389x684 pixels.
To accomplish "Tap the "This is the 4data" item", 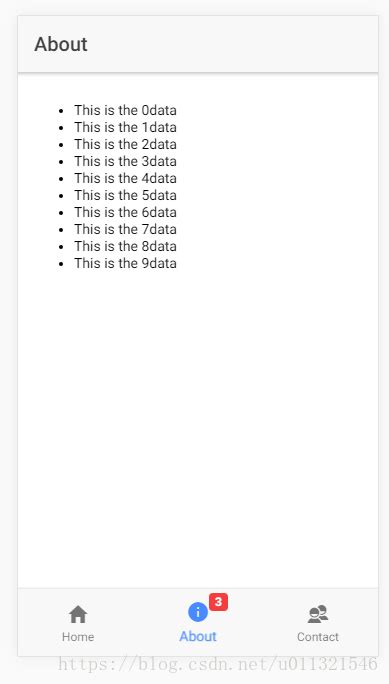I will 125,178.
